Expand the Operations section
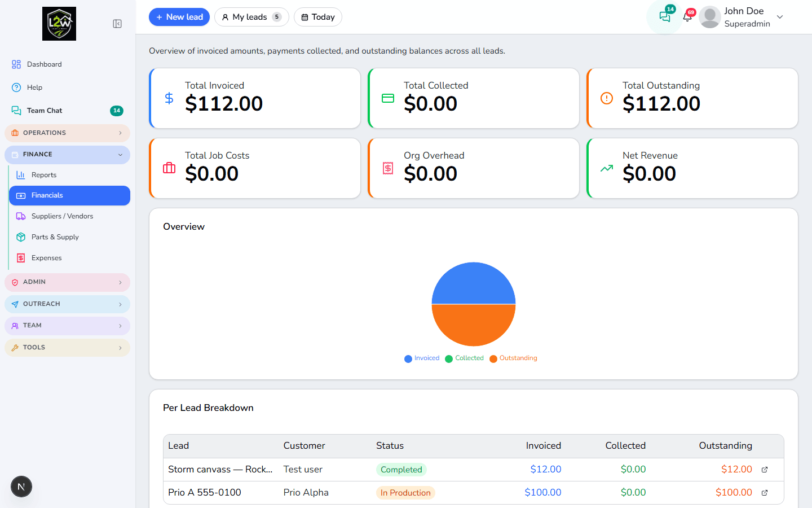 (67, 133)
